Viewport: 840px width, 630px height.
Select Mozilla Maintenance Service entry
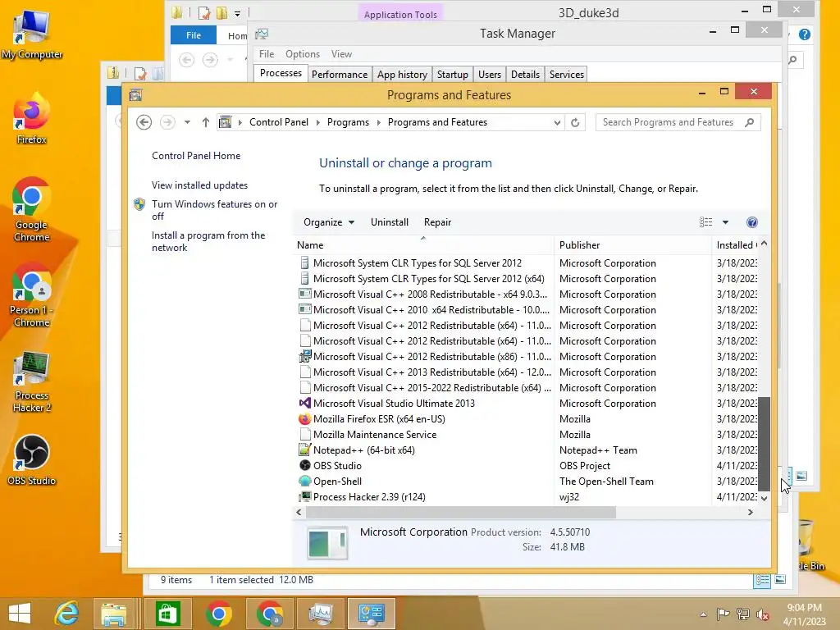click(x=527, y=435)
